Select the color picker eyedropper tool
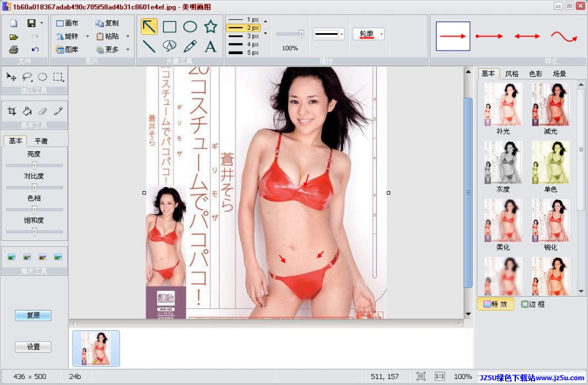 pyautogui.click(x=58, y=111)
